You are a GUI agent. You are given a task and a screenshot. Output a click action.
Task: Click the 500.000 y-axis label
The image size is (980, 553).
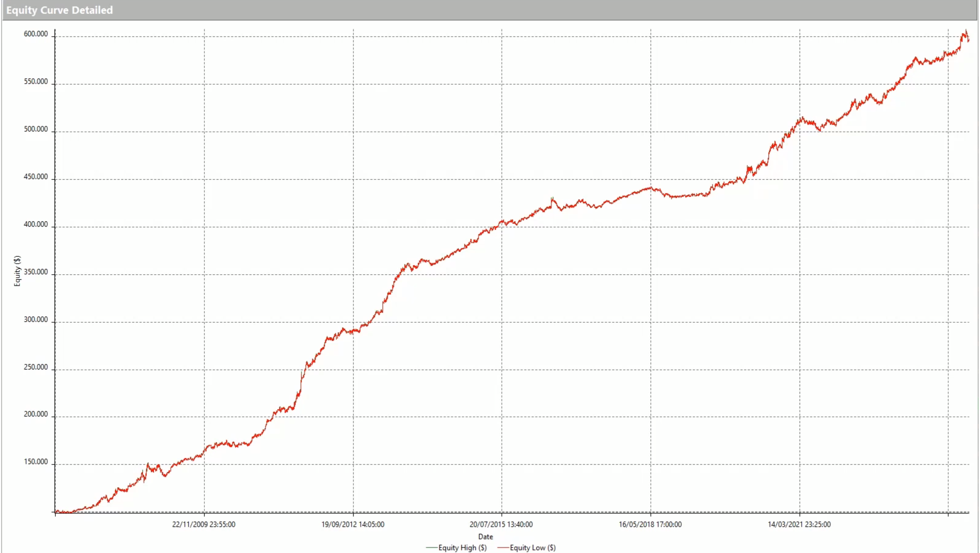coord(36,129)
